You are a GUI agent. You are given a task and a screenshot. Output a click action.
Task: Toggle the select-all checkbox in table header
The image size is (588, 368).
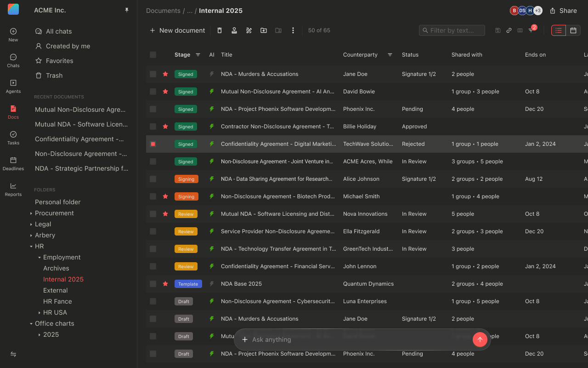153,55
